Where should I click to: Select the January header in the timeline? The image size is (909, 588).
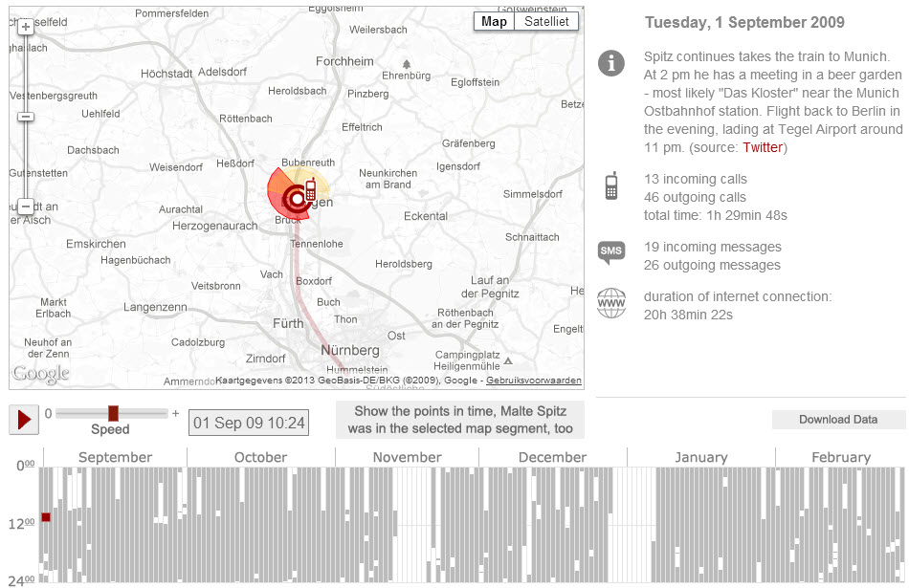[x=700, y=457]
